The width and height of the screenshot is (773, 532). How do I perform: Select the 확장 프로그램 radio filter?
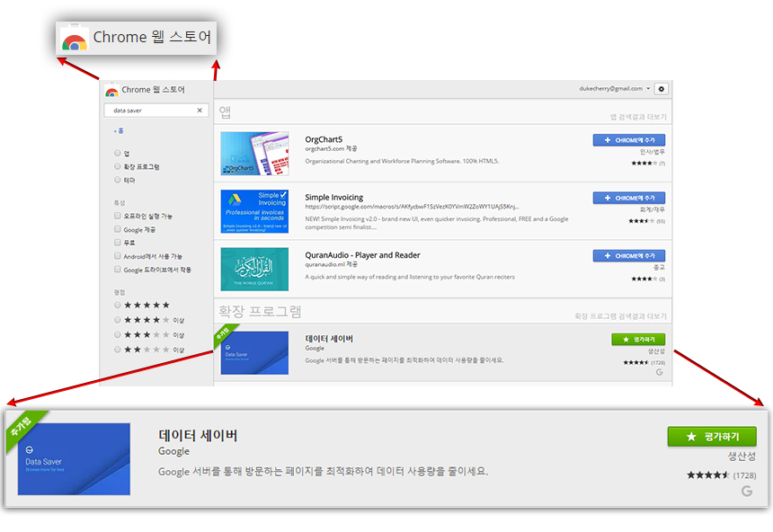118,166
